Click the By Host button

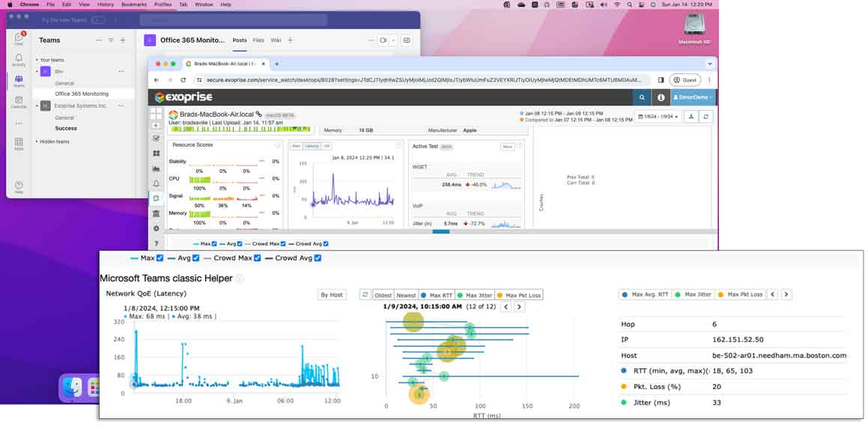(x=332, y=295)
